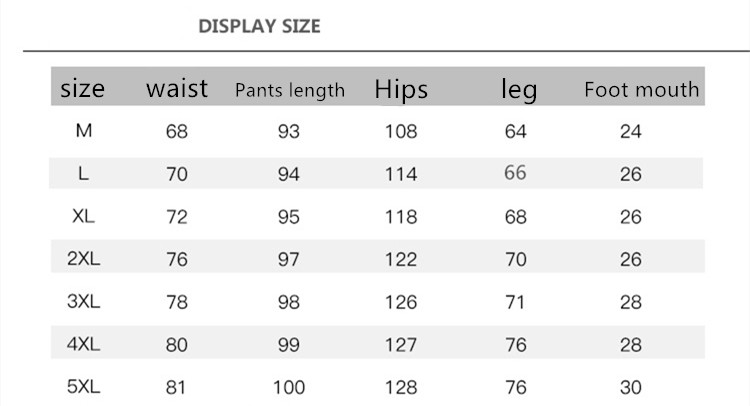Click the 4XL size row label
Image resolution: width=750 pixels, height=406 pixels.
pos(83,344)
